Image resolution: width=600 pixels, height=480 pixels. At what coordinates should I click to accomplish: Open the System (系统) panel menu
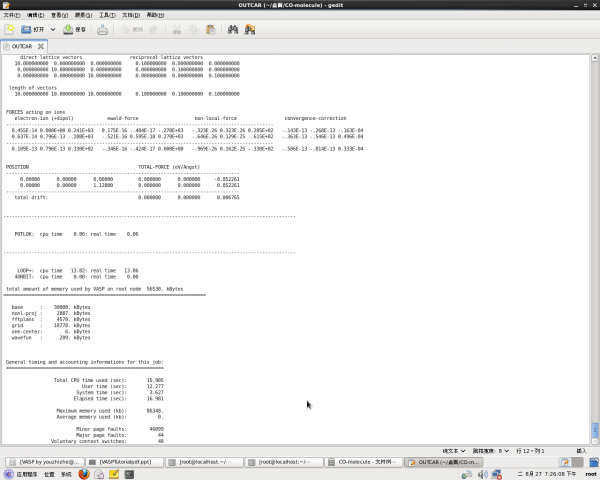(x=66, y=474)
